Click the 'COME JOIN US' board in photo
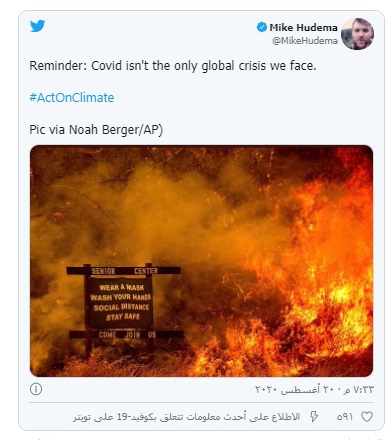The width and height of the screenshot is (392, 440). click(x=127, y=335)
